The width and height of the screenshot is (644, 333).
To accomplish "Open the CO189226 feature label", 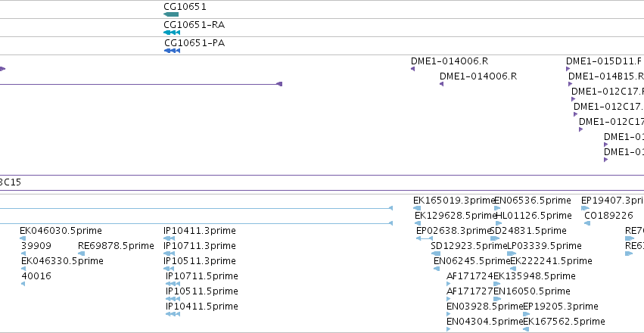I will pos(608,216).
